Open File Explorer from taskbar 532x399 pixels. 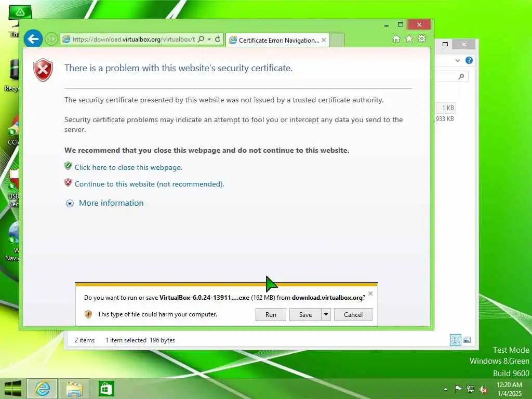click(74, 389)
